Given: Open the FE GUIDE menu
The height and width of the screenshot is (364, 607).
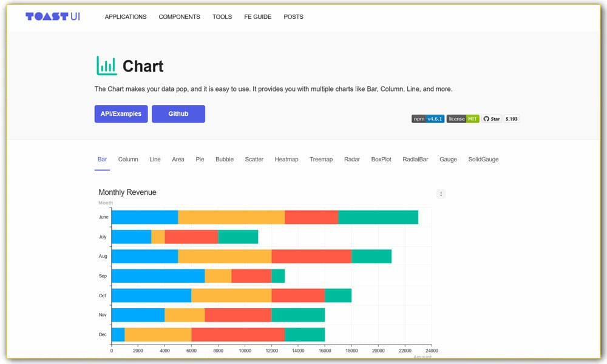Looking at the screenshot, I should (257, 16).
